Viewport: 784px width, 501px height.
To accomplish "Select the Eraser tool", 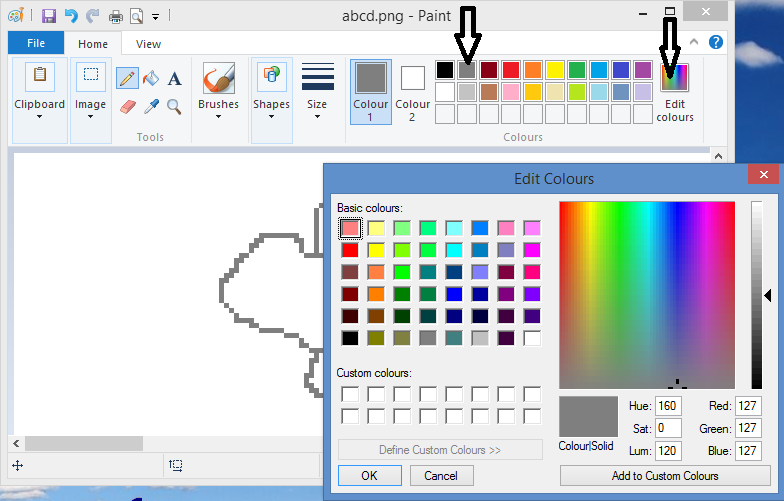I will click(128, 106).
